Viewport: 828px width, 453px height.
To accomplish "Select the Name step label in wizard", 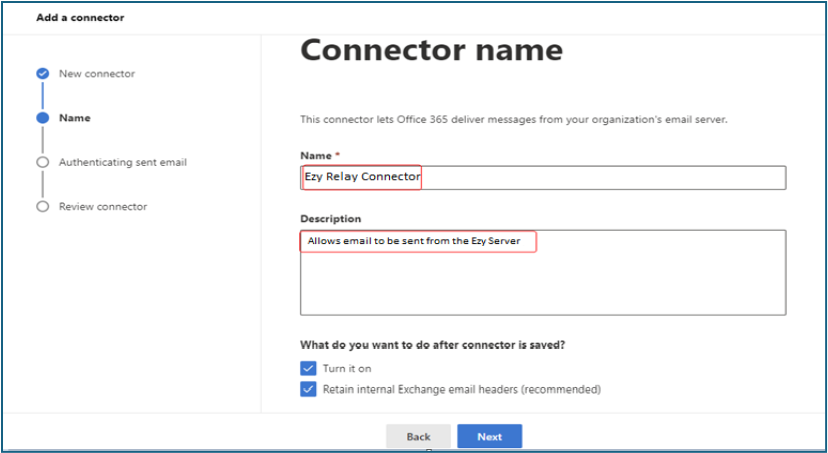I will (74, 118).
